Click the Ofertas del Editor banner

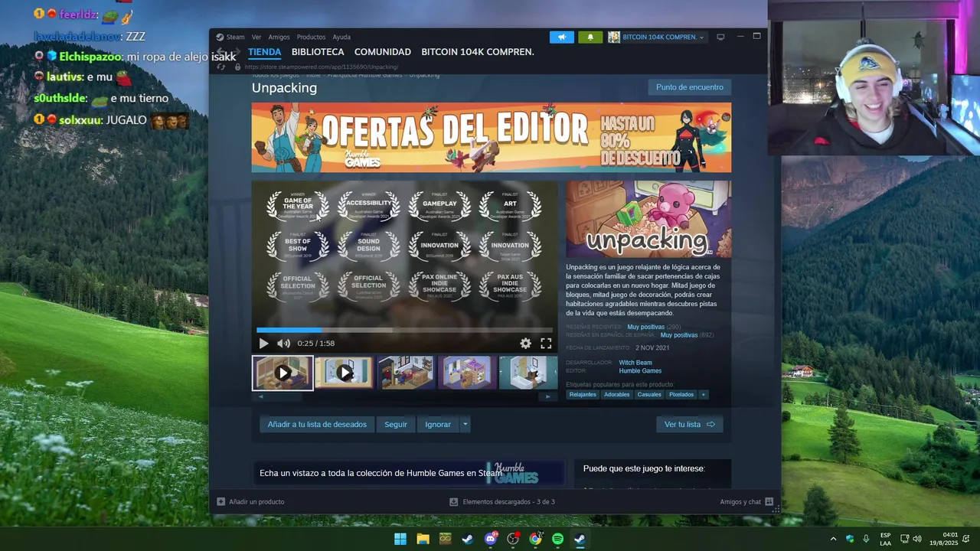492,138
